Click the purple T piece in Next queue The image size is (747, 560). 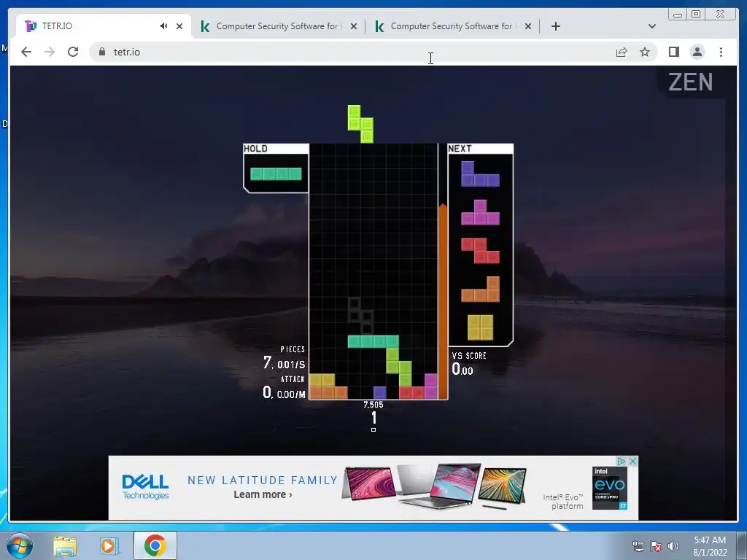480,212
